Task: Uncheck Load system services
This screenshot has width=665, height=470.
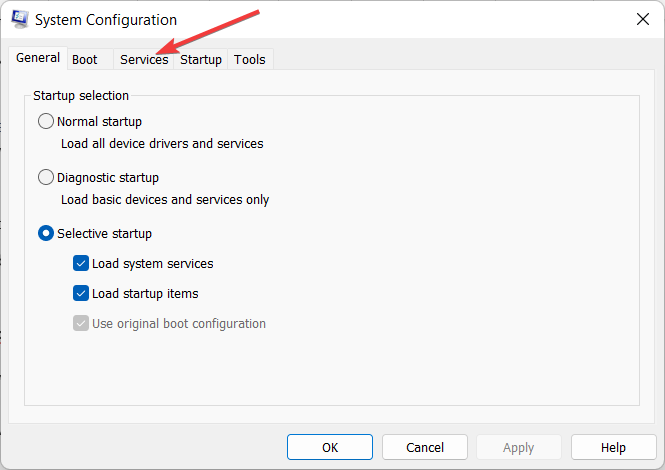Action: tap(81, 263)
